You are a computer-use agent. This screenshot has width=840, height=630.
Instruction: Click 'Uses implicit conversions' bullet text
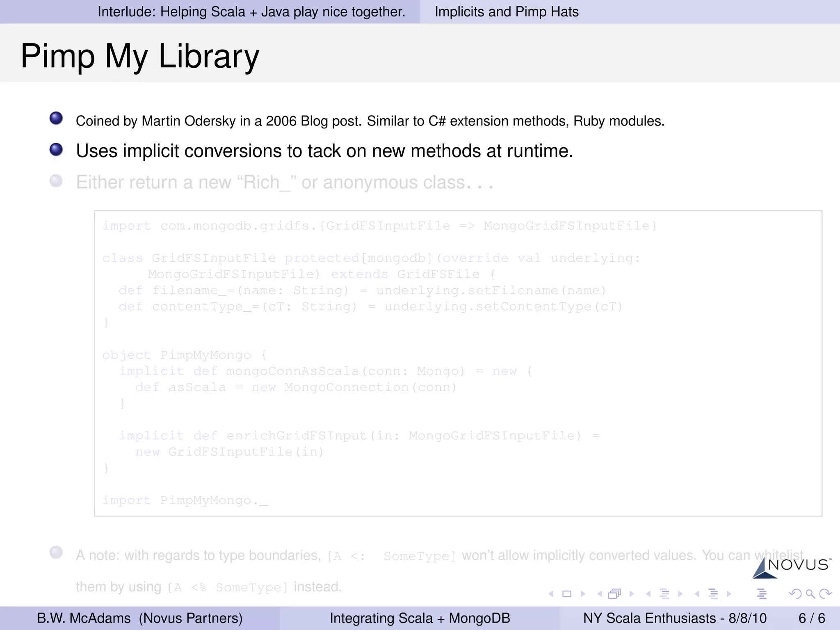click(x=324, y=151)
